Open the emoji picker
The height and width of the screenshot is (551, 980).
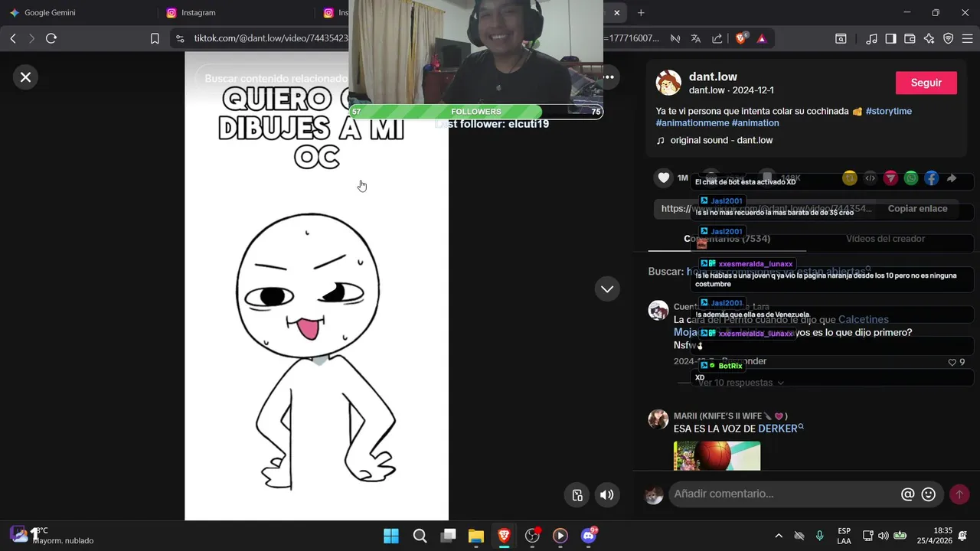click(929, 494)
